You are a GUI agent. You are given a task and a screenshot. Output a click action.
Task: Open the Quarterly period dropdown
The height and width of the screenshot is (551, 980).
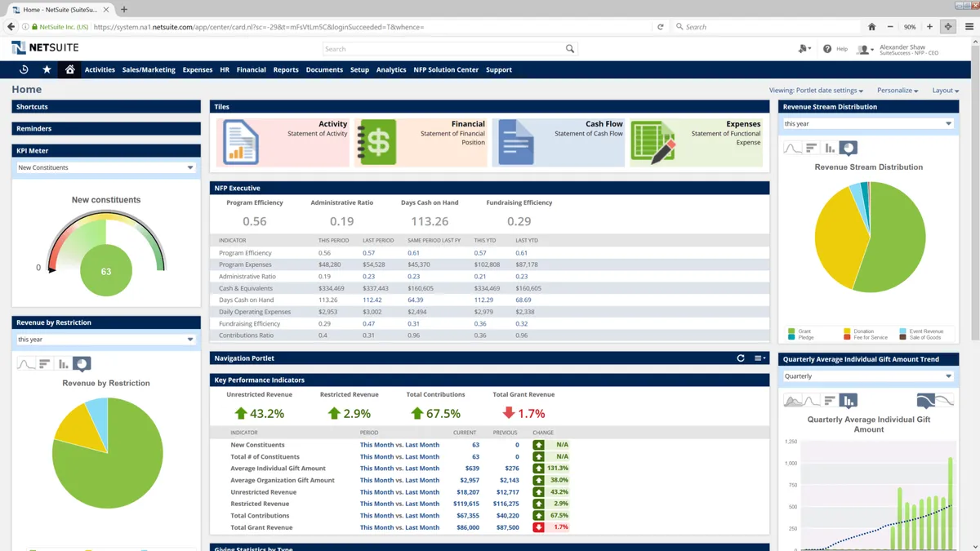(x=948, y=376)
